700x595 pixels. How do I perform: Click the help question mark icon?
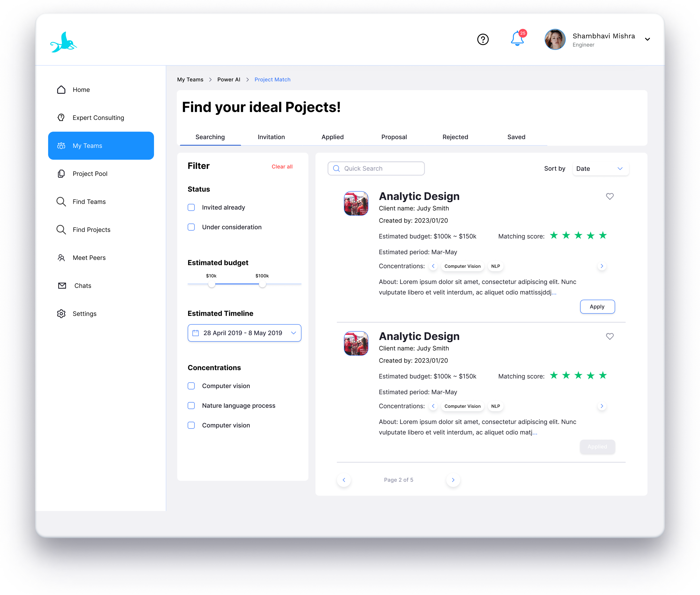click(x=483, y=39)
